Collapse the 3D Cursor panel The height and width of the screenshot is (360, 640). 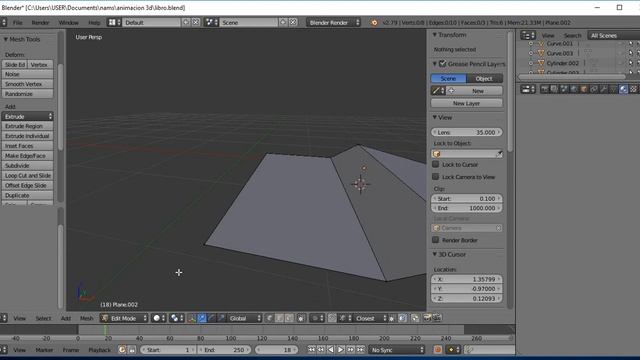point(435,254)
